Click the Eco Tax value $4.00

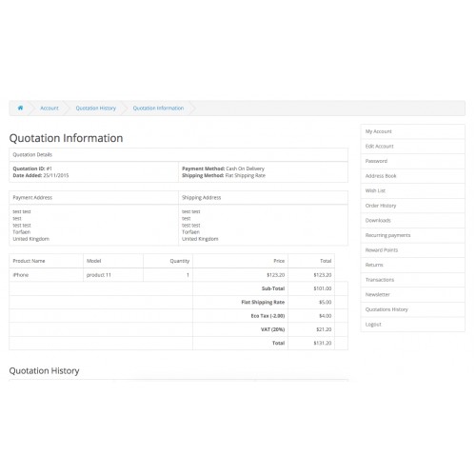pyautogui.click(x=326, y=316)
